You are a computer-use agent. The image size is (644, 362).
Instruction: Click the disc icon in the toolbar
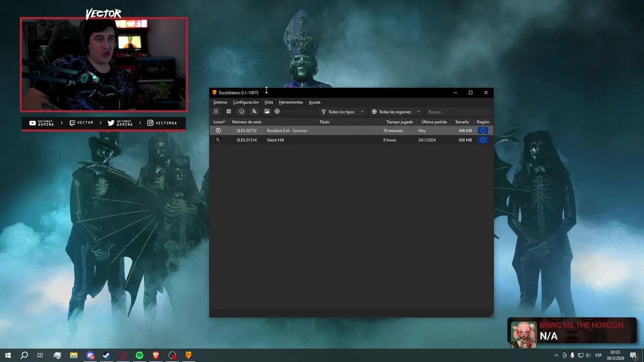241,112
